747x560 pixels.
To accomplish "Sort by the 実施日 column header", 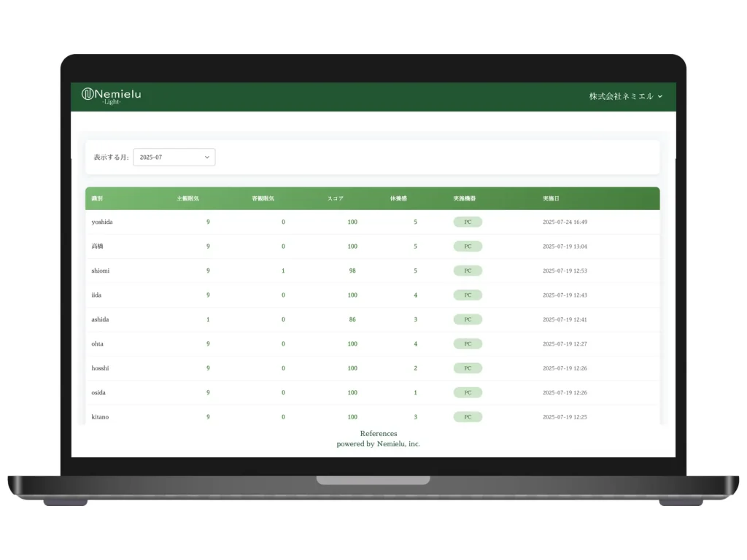I will point(551,198).
